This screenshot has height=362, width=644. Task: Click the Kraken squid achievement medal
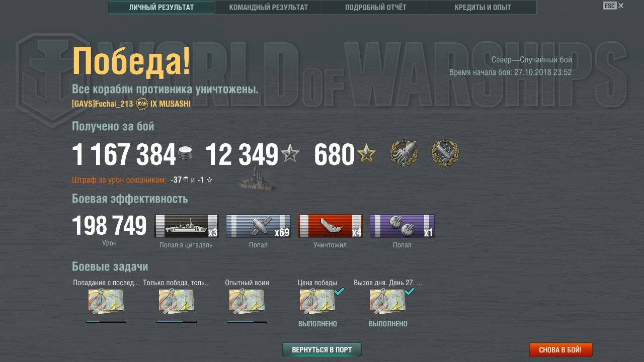(404, 153)
